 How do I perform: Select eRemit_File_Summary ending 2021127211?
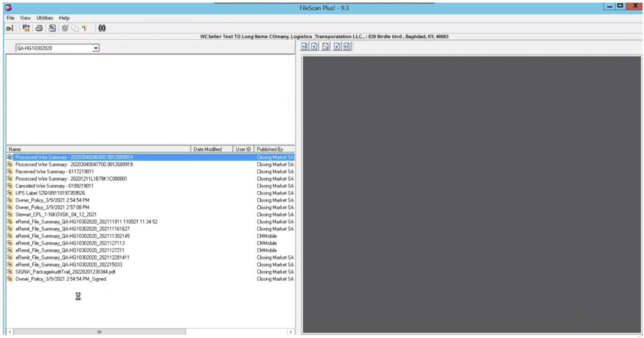pos(70,251)
